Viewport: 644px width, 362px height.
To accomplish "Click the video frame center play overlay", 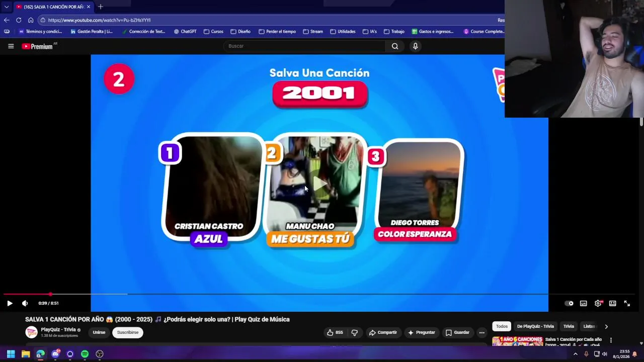I will [x=319, y=184].
